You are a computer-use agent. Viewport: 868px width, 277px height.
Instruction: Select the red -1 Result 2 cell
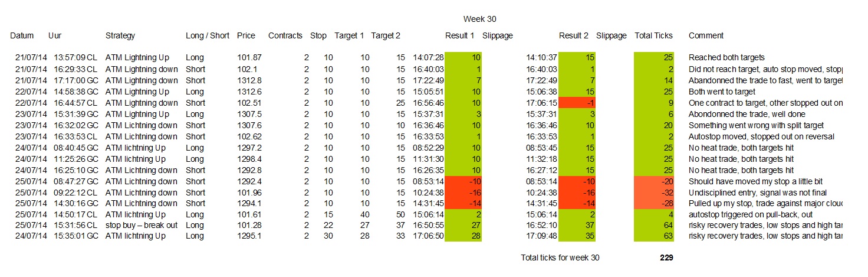[577, 103]
